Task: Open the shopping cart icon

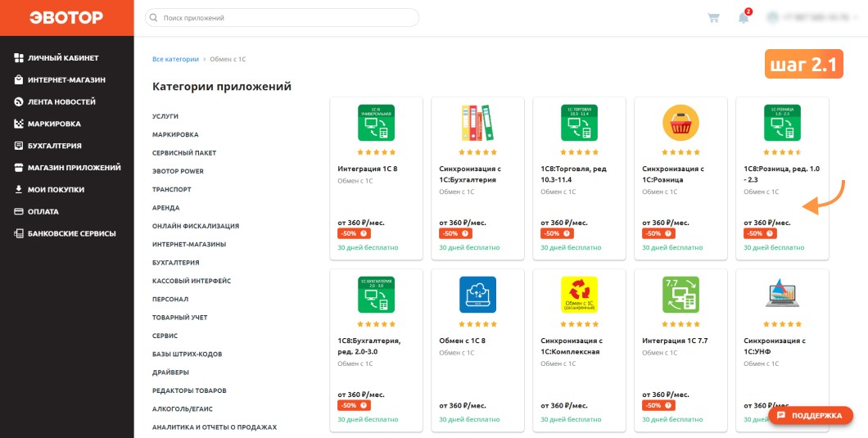Action: [713, 18]
